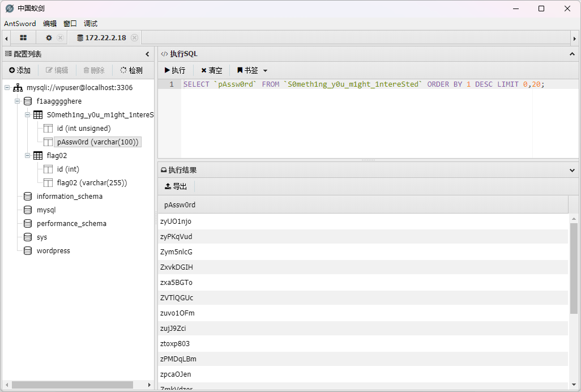581x392 pixels.
Task: Click the sys database cylinder icon
Action: (28, 237)
